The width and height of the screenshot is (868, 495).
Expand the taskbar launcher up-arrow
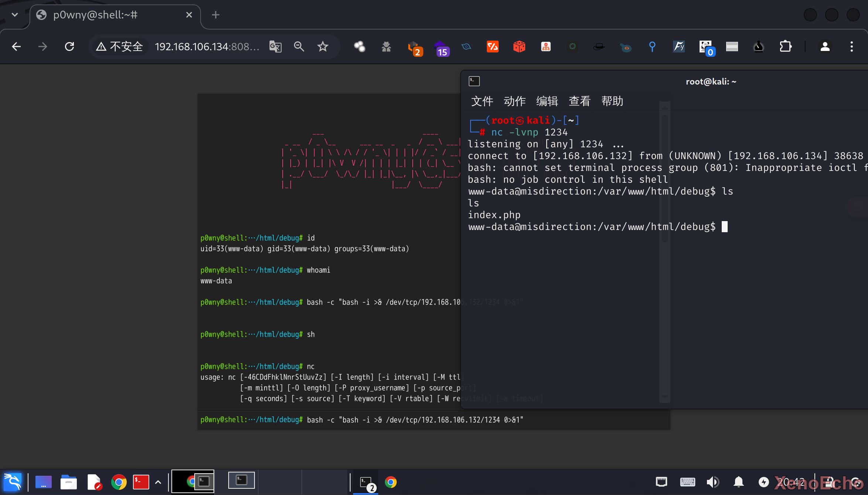pos(158,482)
